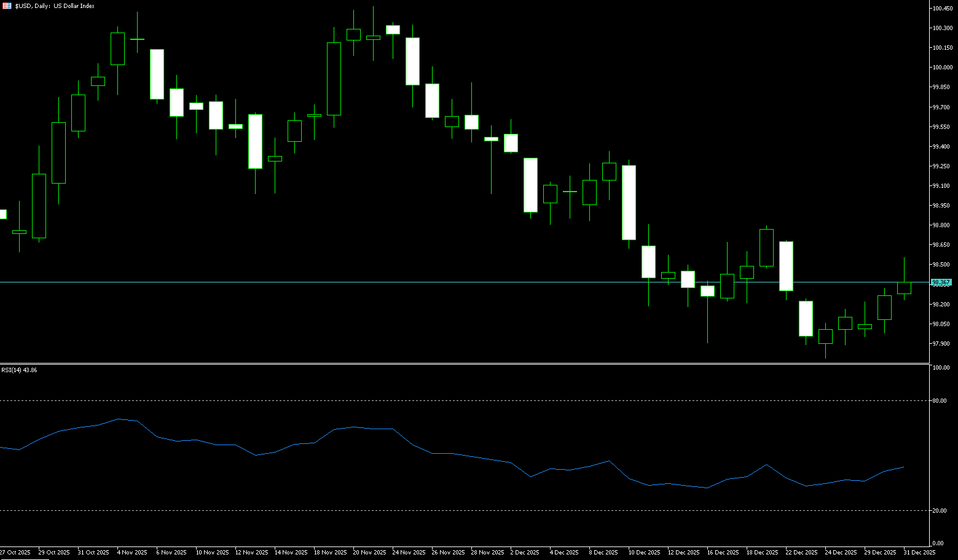Image resolution: width=958 pixels, height=560 pixels.
Task: Select the large bearish candle on 10 Dec 2025
Action: (x=629, y=203)
